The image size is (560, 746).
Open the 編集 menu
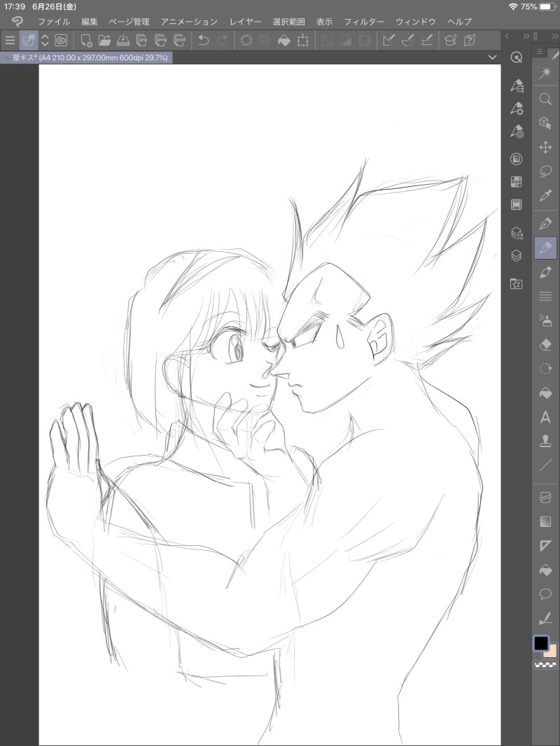(x=90, y=22)
